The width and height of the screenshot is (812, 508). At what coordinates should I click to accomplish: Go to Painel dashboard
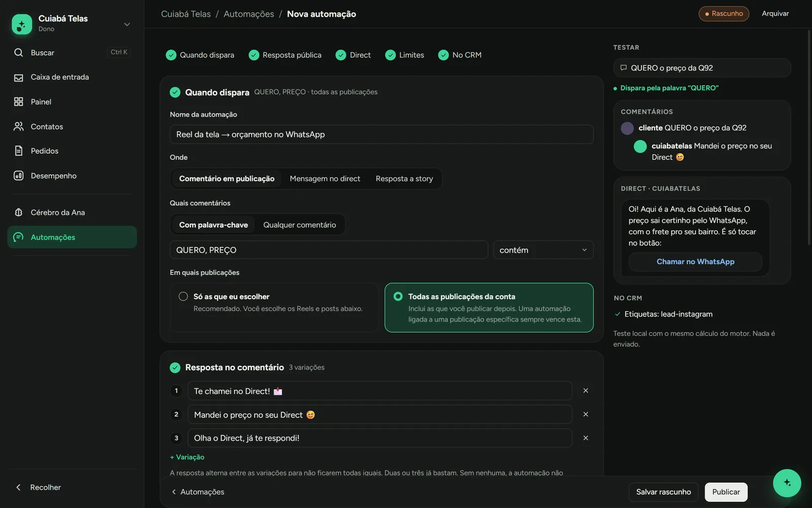(x=72, y=102)
